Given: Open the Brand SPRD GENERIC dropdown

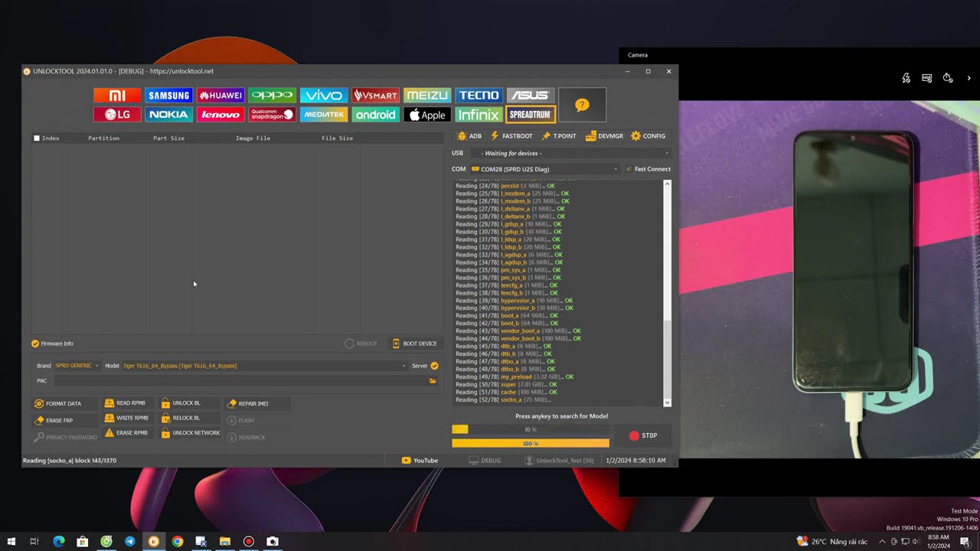Looking at the screenshot, I should click(x=77, y=366).
